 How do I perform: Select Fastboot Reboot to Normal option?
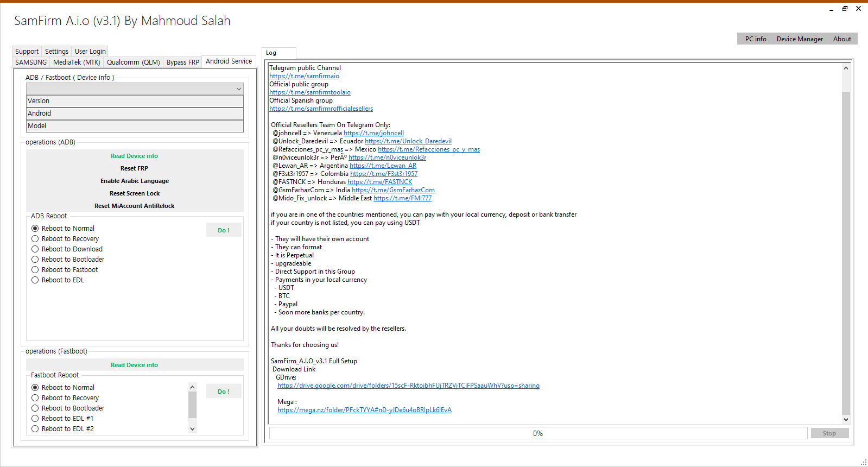point(63,388)
